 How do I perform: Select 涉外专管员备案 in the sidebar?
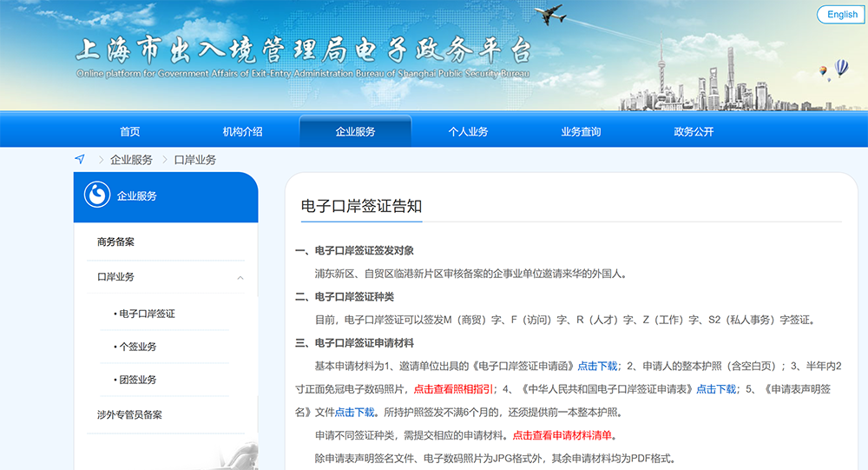[x=129, y=415]
